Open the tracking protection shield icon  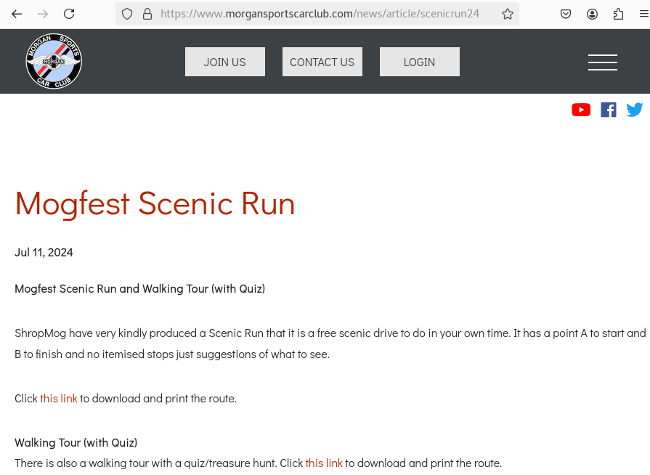tap(127, 14)
